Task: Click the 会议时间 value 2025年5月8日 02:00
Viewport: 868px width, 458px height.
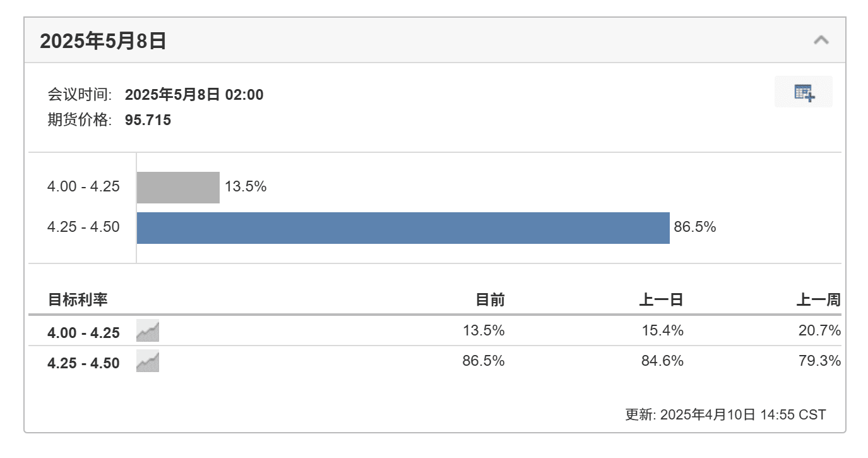Action: (194, 95)
